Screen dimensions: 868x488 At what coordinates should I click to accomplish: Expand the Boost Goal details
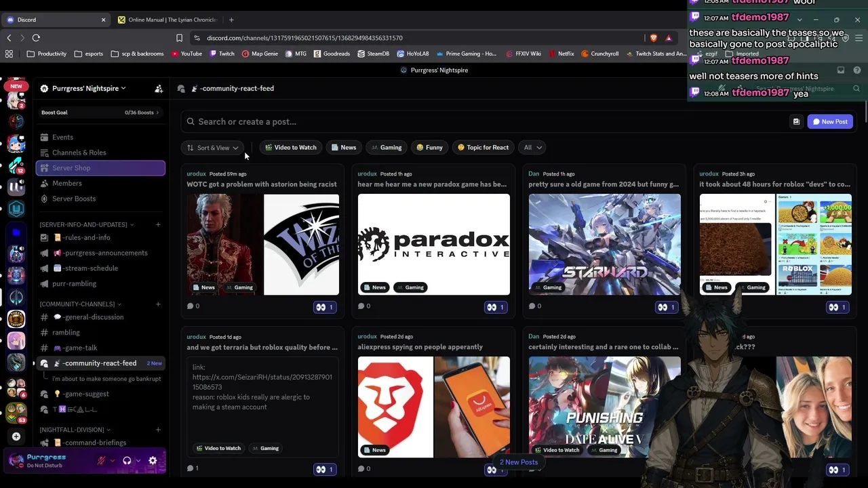tap(100, 113)
